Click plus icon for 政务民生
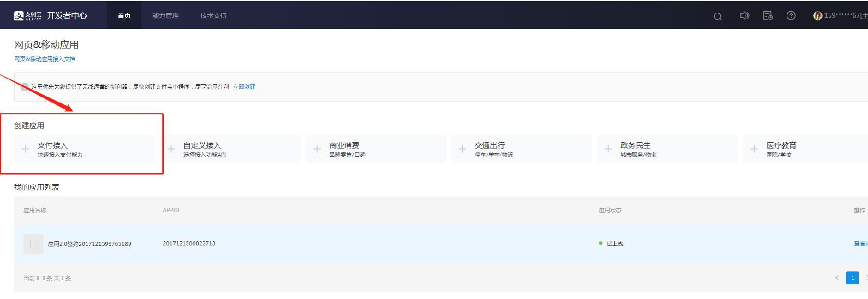Image resolution: width=868 pixels, height=299 pixels. point(608,149)
